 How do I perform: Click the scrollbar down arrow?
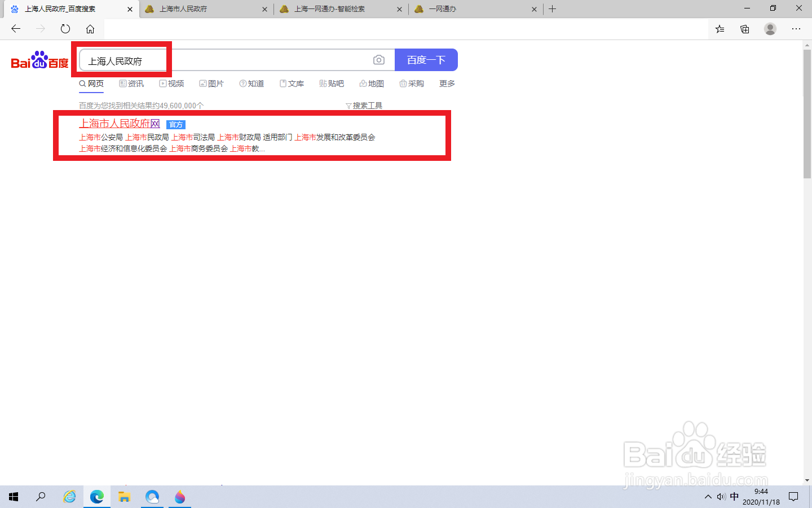807,480
